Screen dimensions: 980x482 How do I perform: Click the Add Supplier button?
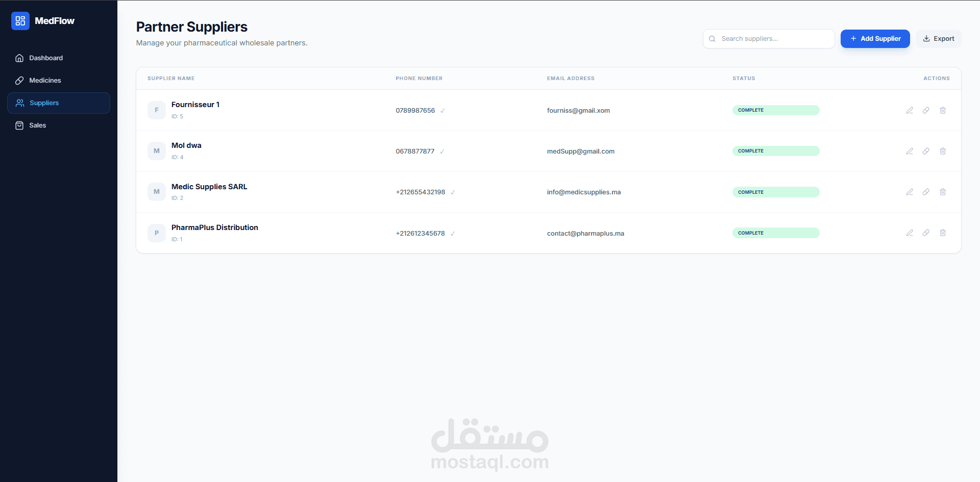875,39
